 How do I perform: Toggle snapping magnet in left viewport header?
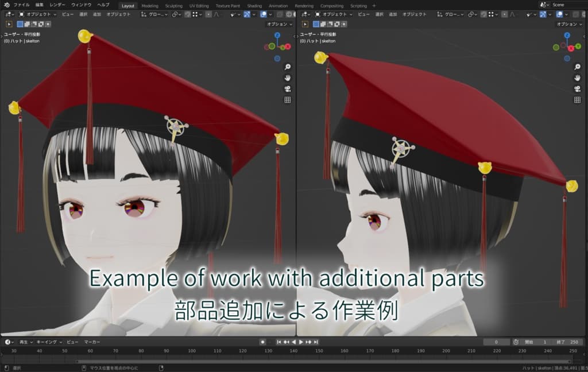click(x=188, y=14)
